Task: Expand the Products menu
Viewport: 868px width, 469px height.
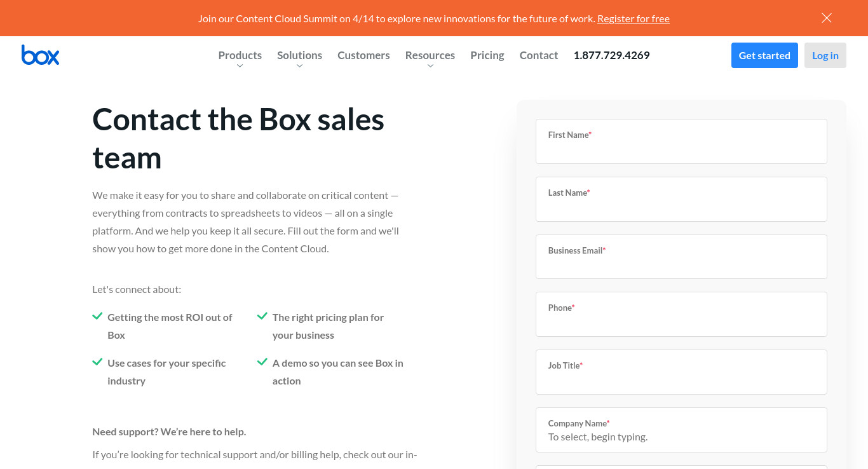Action: (x=240, y=55)
